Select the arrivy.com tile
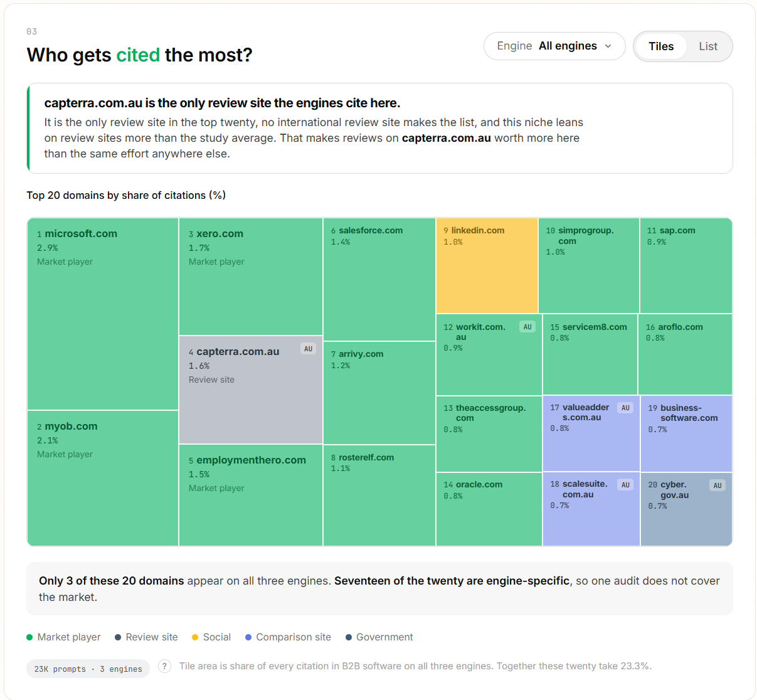The width and height of the screenshot is (757, 700). point(379,393)
